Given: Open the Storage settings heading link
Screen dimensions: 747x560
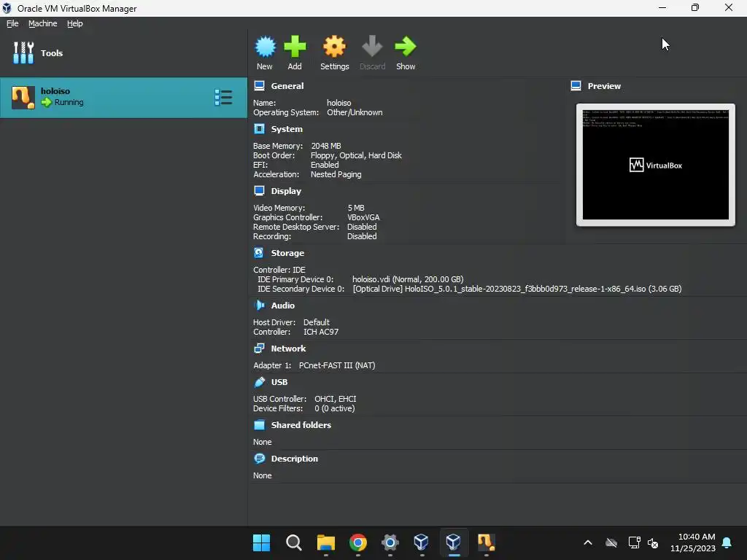Looking at the screenshot, I should coord(287,253).
